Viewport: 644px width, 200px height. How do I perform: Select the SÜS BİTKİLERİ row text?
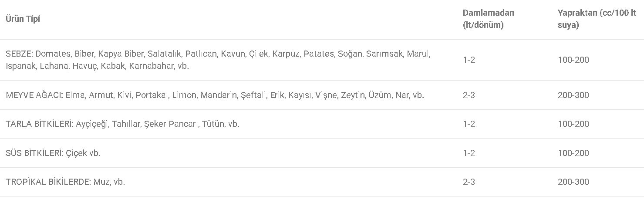pyautogui.click(x=53, y=153)
